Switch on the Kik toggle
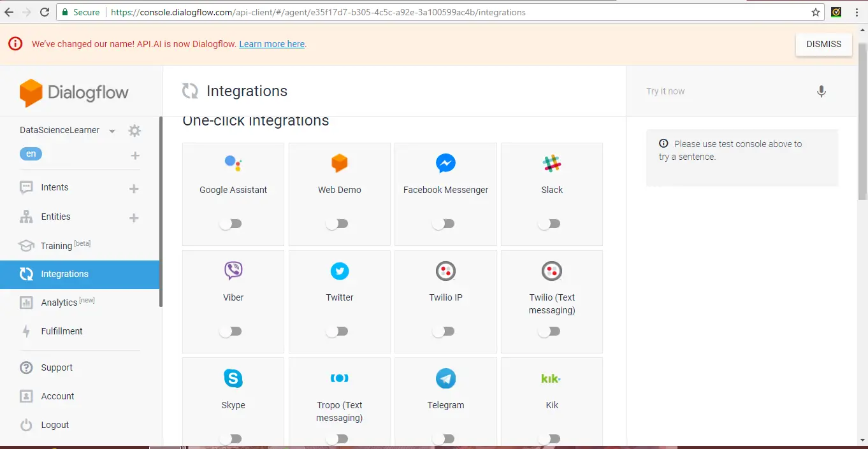Viewport: 868px width, 449px height. tap(549, 439)
